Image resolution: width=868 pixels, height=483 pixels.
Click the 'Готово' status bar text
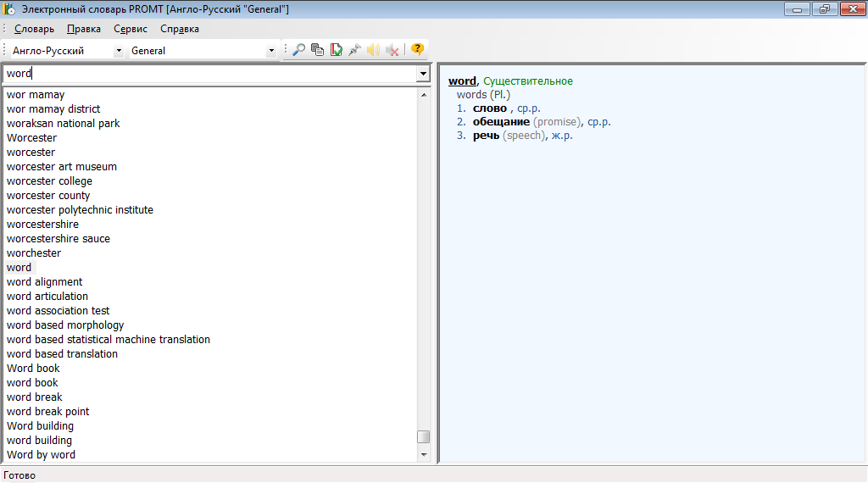(x=19, y=475)
